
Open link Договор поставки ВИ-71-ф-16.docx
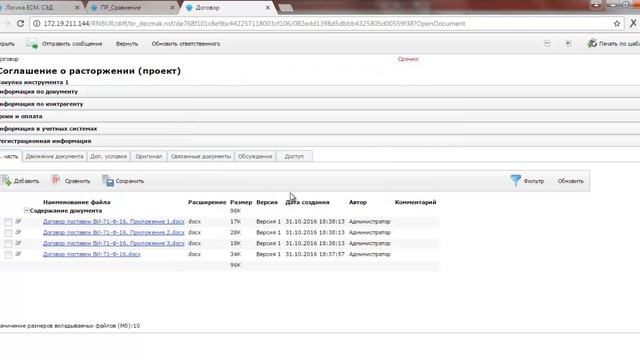[x=91, y=254]
